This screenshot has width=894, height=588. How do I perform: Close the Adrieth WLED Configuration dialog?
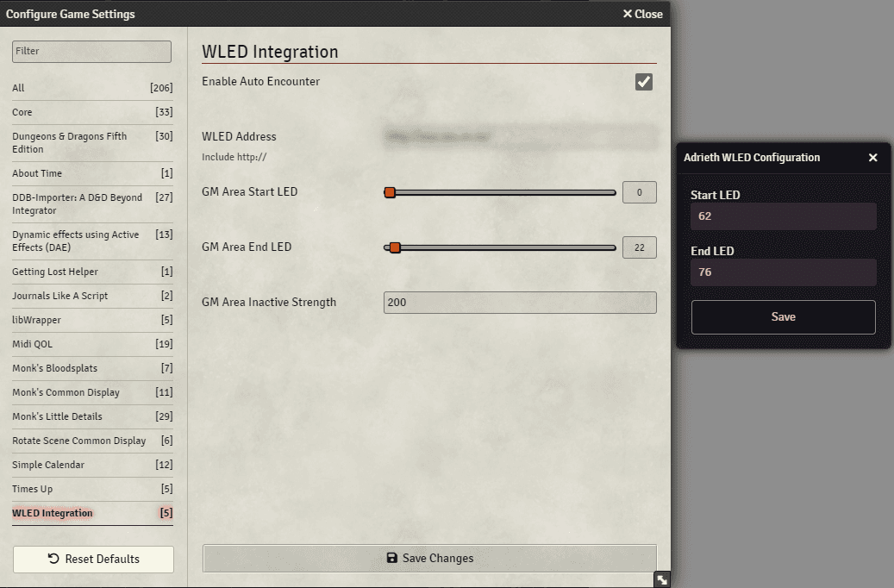[x=873, y=158]
